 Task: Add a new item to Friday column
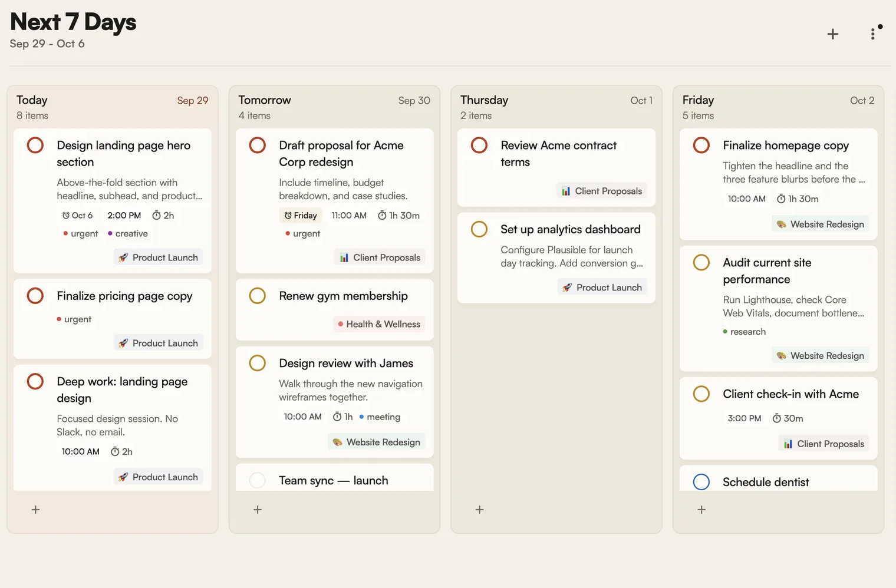pos(701,510)
